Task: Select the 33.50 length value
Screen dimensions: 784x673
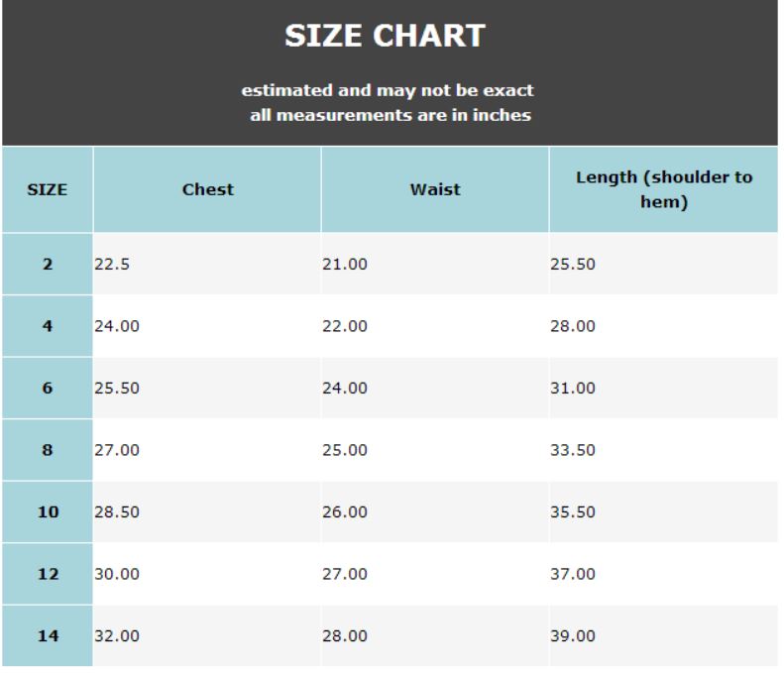Action: coord(572,450)
